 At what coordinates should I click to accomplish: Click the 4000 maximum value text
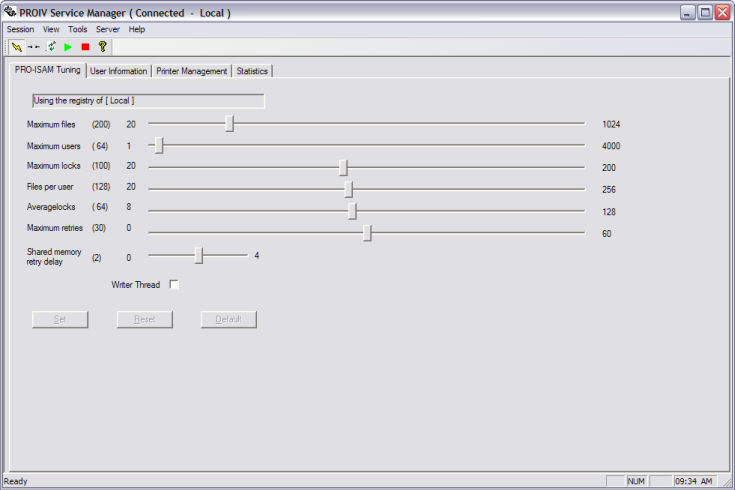(611, 146)
